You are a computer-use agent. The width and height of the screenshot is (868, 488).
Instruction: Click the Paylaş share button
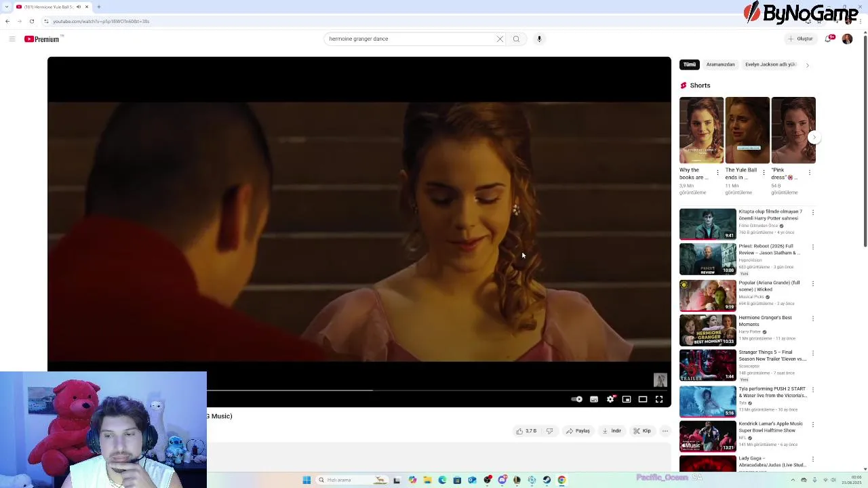(x=578, y=431)
